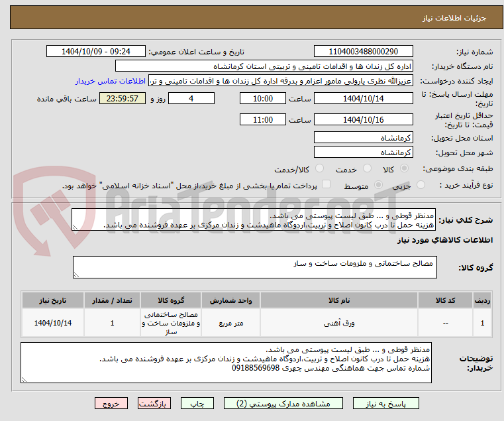Click the delivery province field کرمانشاه
The width and height of the screenshot is (504, 421).
click(x=363, y=138)
